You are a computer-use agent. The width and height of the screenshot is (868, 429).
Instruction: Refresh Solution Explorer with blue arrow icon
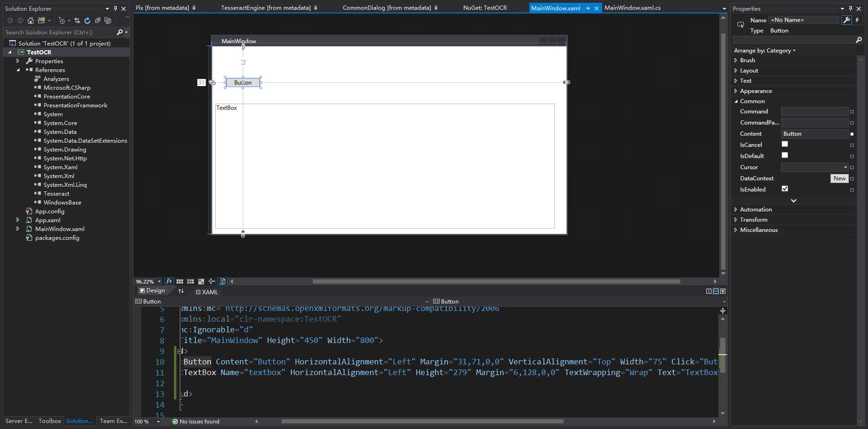(x=87, y=20)
